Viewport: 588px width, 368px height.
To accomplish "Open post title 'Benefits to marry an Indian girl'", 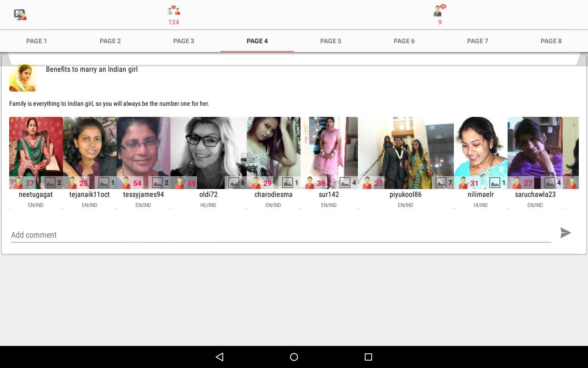I will (x=92, y=69).
